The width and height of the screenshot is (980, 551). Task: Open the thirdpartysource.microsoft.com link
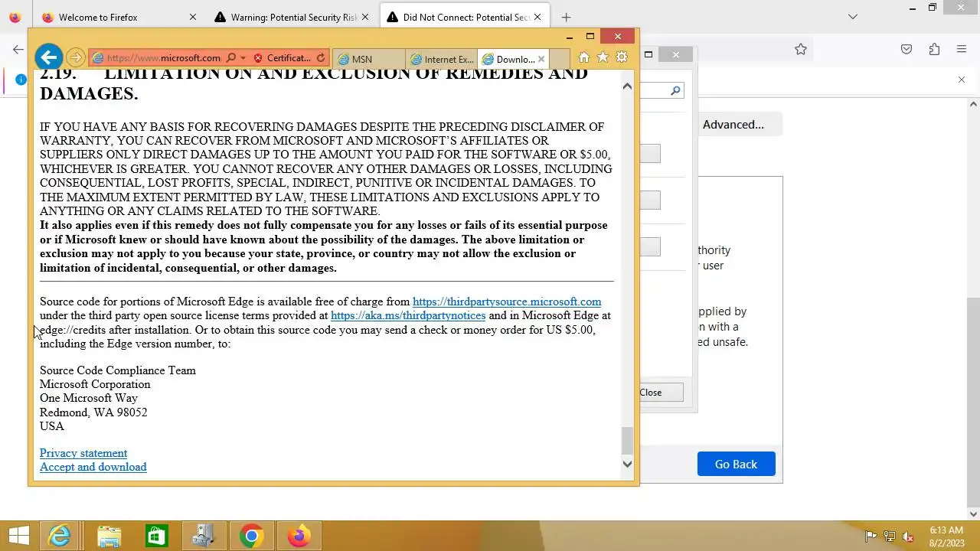click(507, 302)
